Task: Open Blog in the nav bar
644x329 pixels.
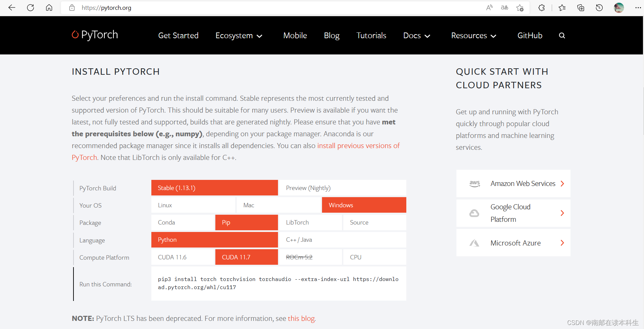Action: coord(332,36)
